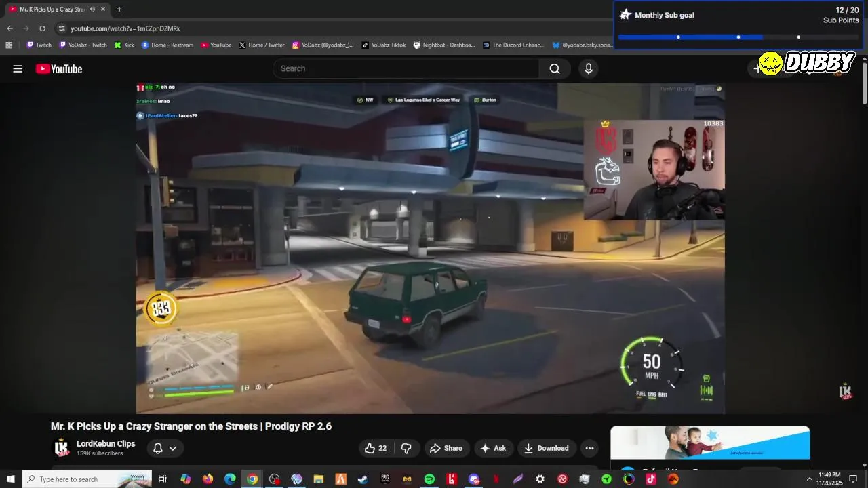Open the Chrome apps grid shortcut
Image resolution: width=868 pixels, height=488 pixels.
tap(9, 45)
